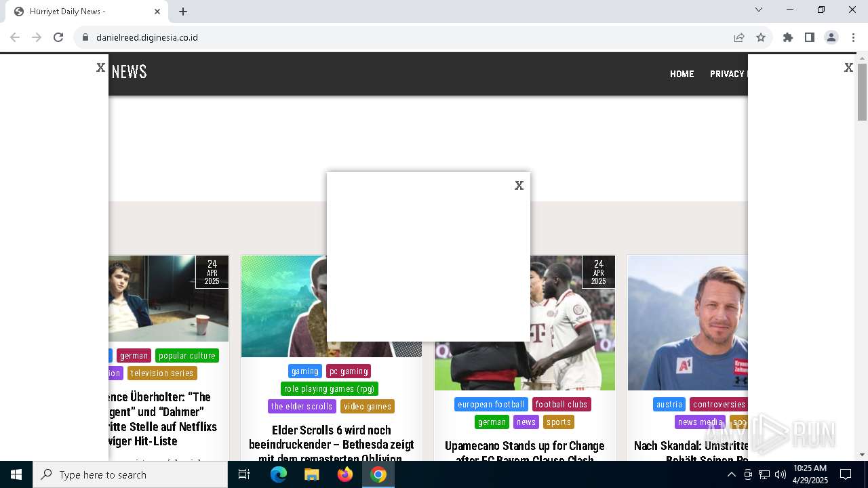
Task: Click taskbar search box
Action: click(x=130, y=474)
